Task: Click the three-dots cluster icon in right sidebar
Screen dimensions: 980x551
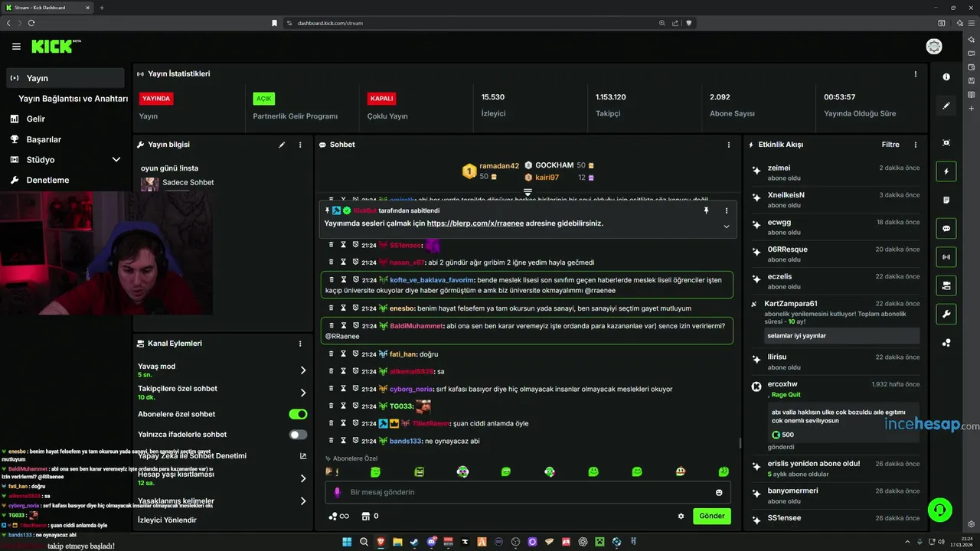Action: tap(946, 343)
